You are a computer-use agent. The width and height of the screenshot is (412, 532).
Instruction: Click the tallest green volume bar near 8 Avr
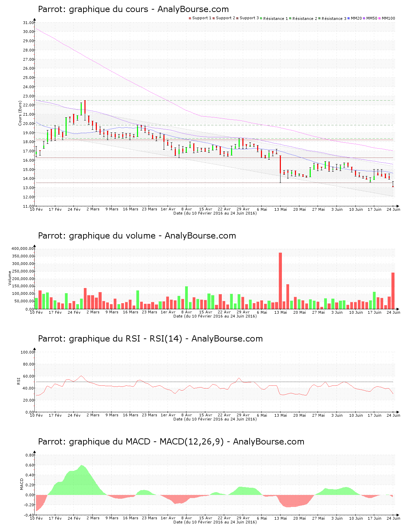click(x=186, y=298)
